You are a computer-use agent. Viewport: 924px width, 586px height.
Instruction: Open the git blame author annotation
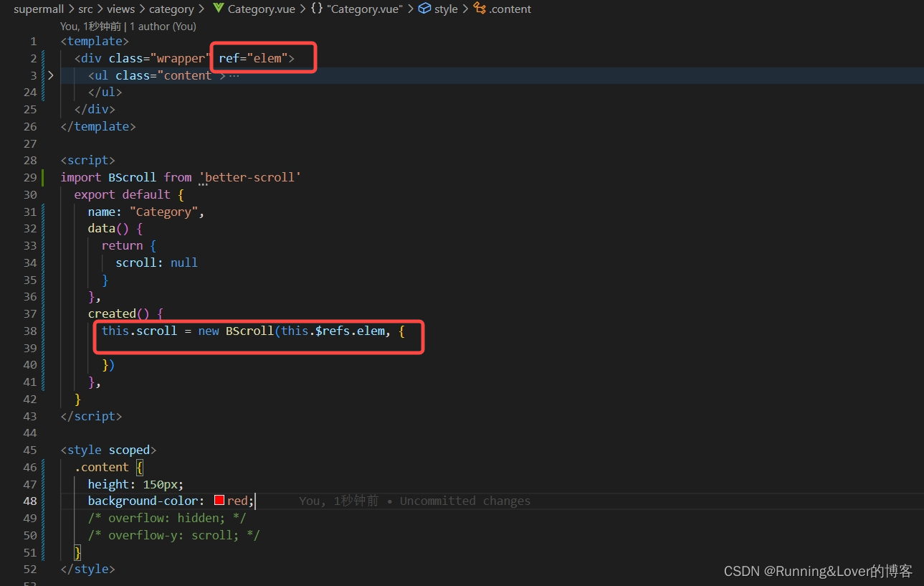pyautogui.click(x=128, y=26)
